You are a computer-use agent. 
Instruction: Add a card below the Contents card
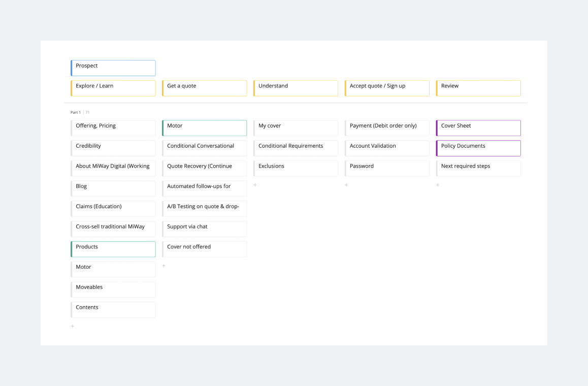coord(73,326)
